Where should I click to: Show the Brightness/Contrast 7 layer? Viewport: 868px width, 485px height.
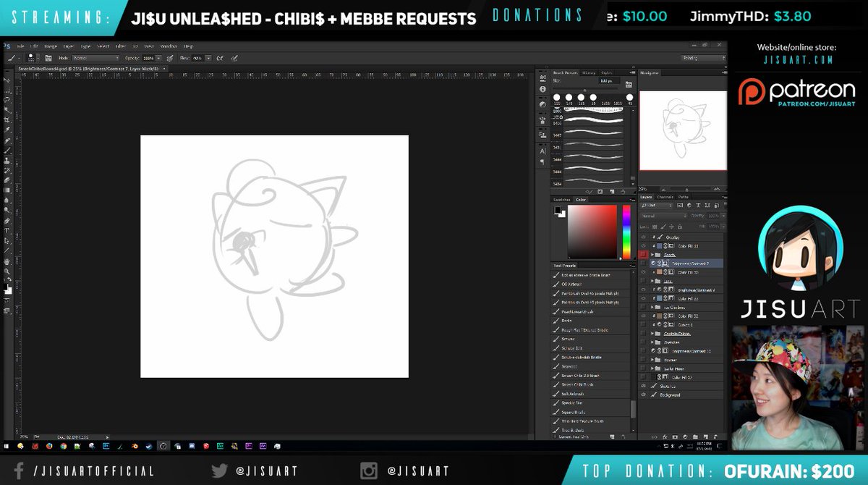click(643, 263)
